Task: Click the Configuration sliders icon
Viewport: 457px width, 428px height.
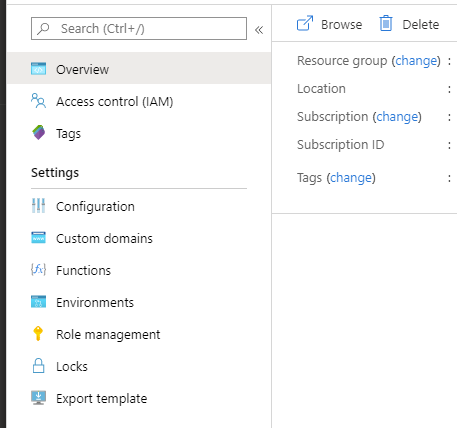Action: (x=39, y=206)
